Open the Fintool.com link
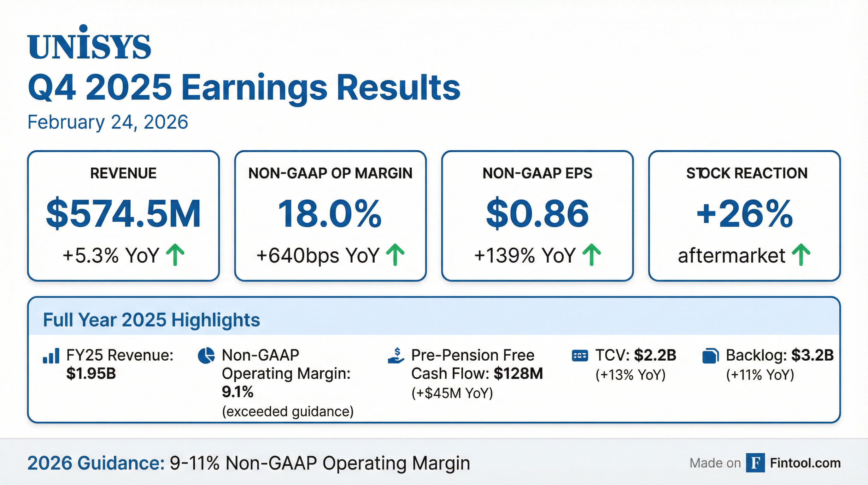Viewport: 868px width, 485px height. (x=805, y=463)
